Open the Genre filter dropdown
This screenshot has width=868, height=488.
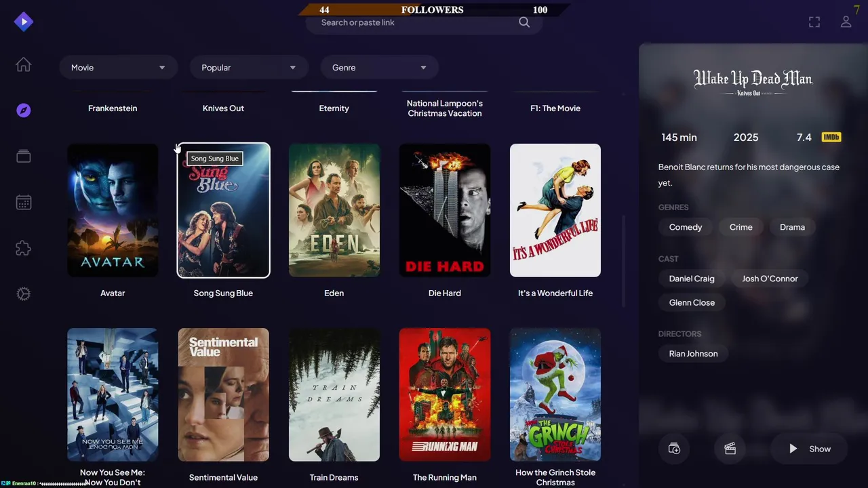pyautogui.click(x=380, y=68)
